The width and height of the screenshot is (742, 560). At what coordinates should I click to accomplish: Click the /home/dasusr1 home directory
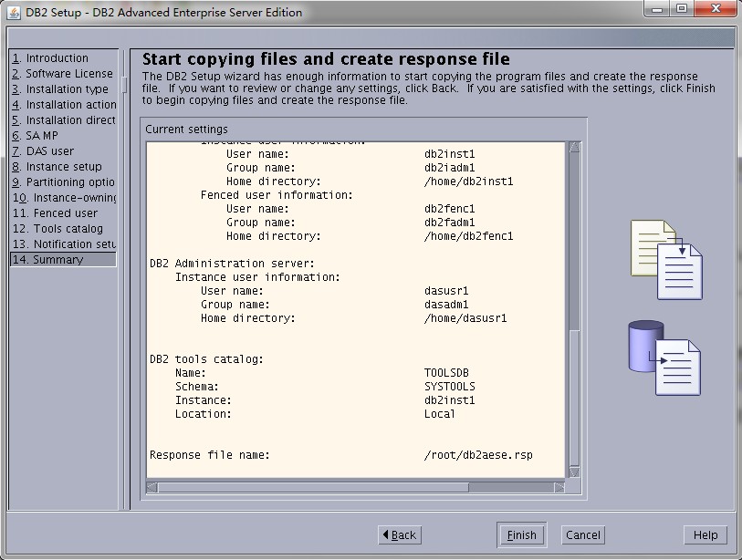465,318
